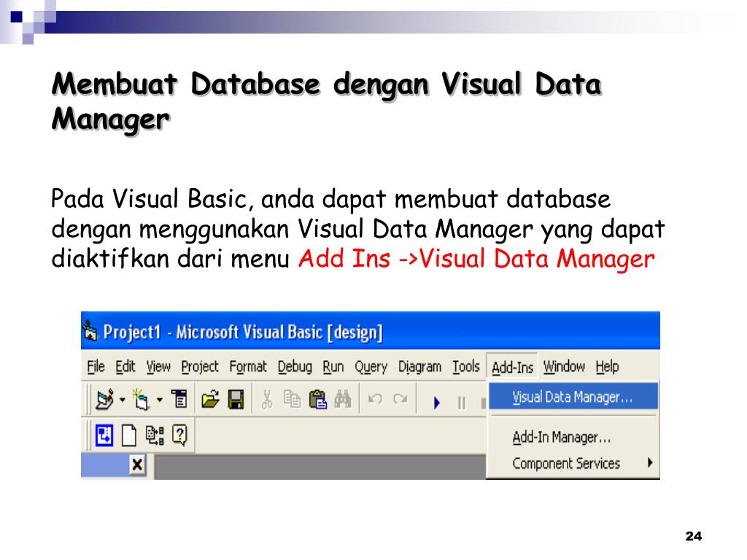747x560 pixels.
Task: Open the Query menu
Action: pyautogui.click(x=371, y=367)
